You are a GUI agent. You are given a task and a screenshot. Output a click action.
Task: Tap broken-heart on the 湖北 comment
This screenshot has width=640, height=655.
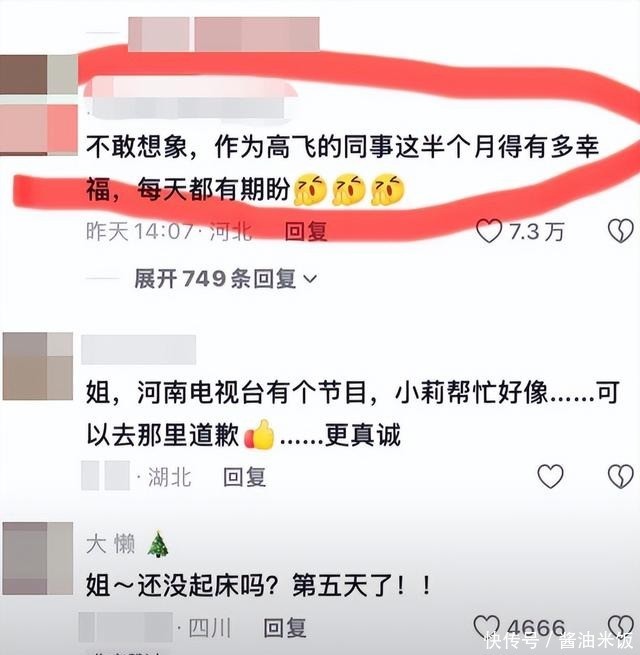620,476
